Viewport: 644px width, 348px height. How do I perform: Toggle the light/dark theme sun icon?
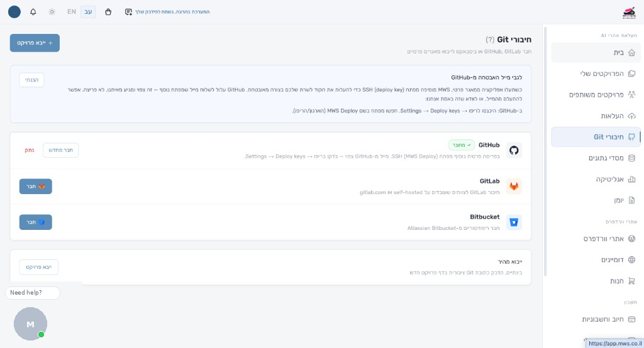coord(52,12)
